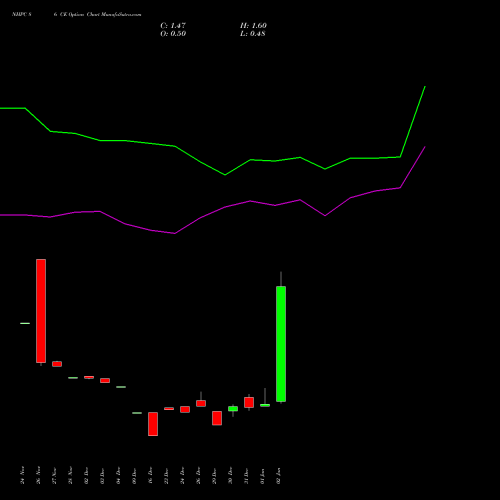
Task: Select the 26 Nov date axis label
Action: click(x=38, y=476)
